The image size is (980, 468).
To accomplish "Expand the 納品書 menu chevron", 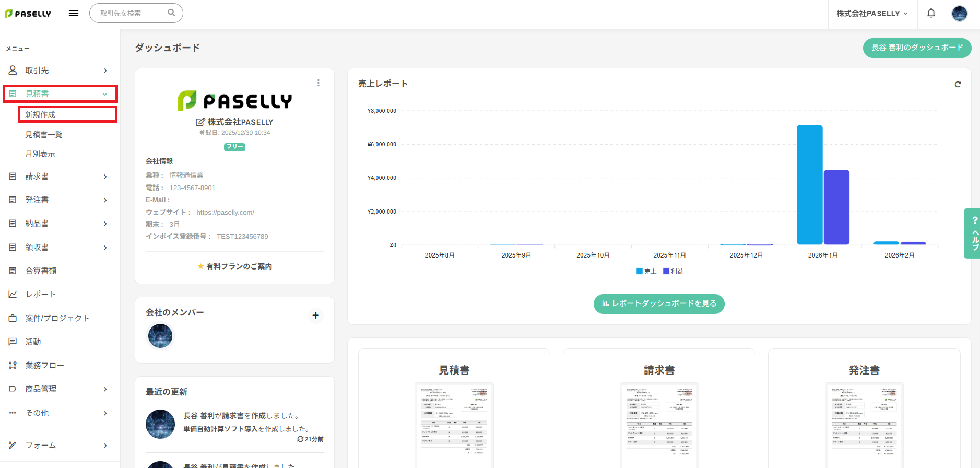I will [105, 224].
